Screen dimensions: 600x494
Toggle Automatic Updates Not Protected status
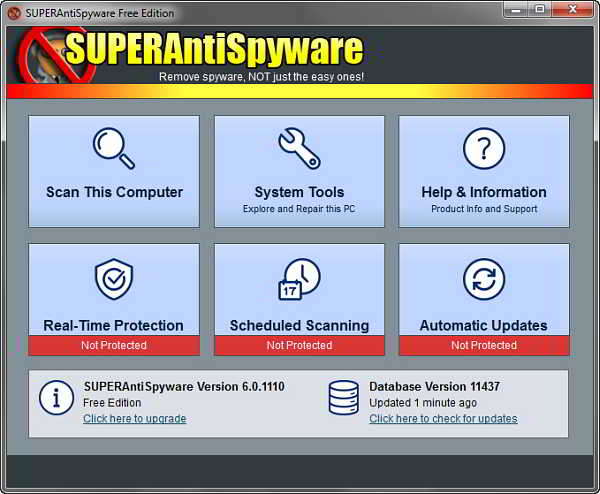point(484,345)
